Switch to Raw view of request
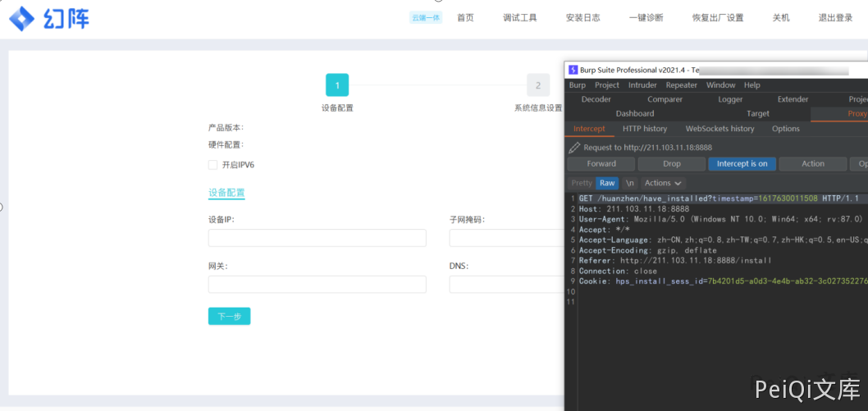Viewport: 868px width, 411px height. [607, 183]
